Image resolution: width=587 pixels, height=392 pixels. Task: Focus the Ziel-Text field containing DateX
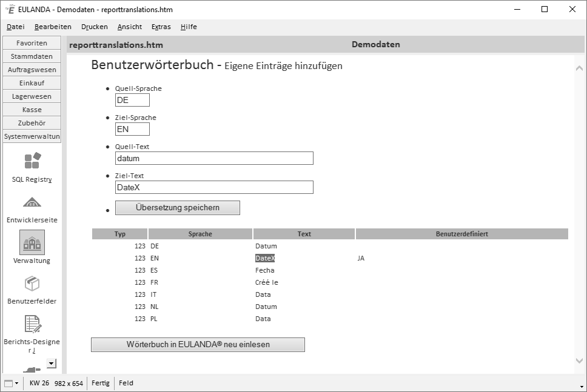[214, 187]
